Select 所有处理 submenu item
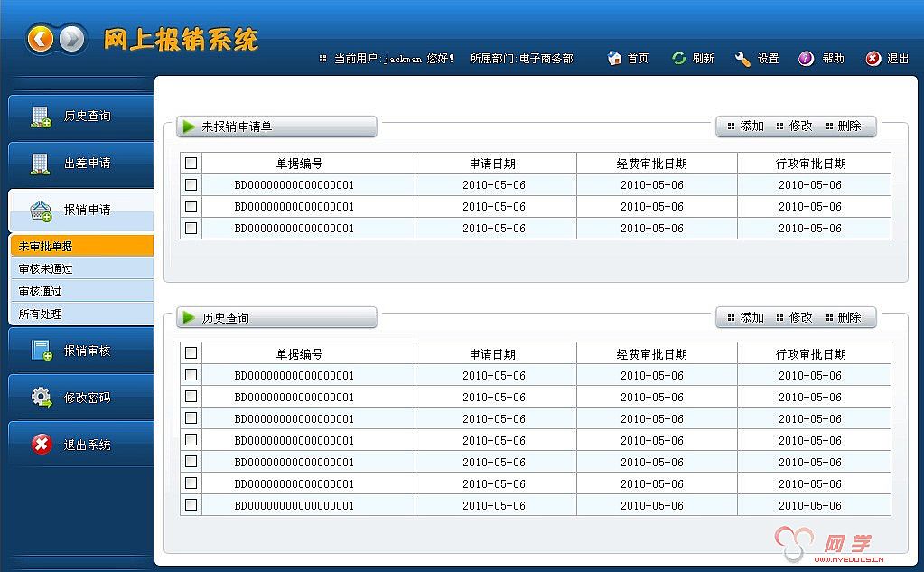 coord(82,314)
